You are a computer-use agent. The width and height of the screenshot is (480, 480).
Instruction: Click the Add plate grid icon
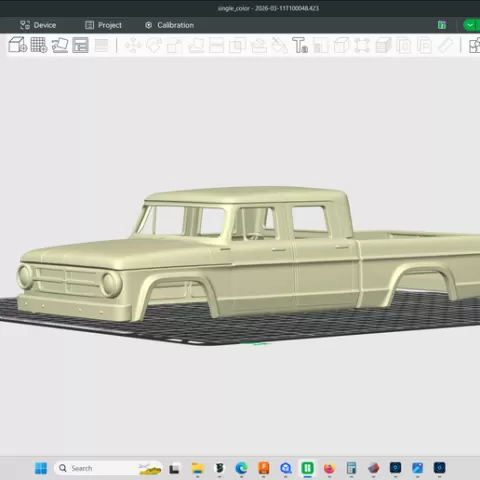(x=39, y=45)
